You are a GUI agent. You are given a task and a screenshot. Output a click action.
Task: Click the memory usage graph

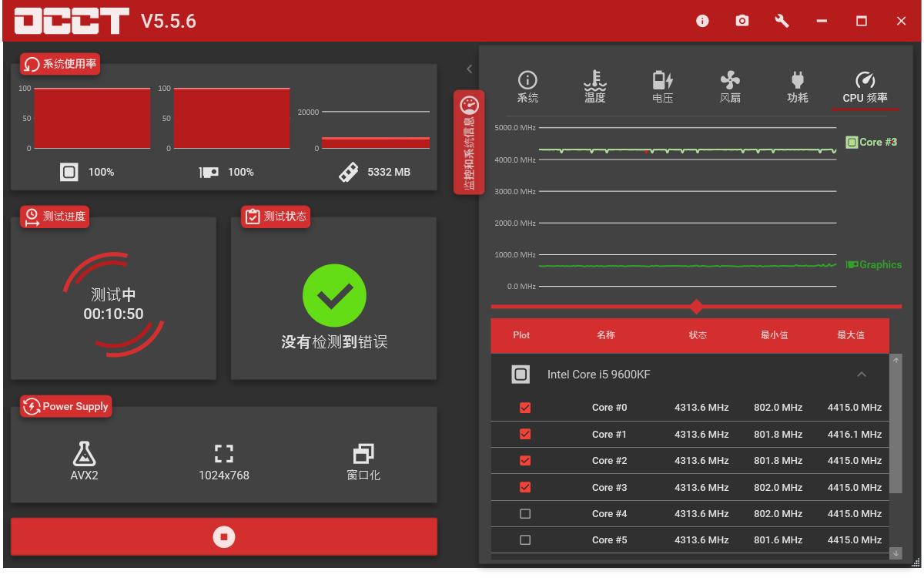tap(376, 129)
